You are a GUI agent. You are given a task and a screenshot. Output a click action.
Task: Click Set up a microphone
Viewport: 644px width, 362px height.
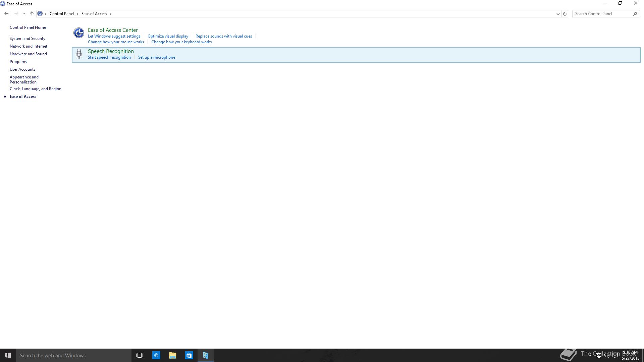tap(157, 57)
